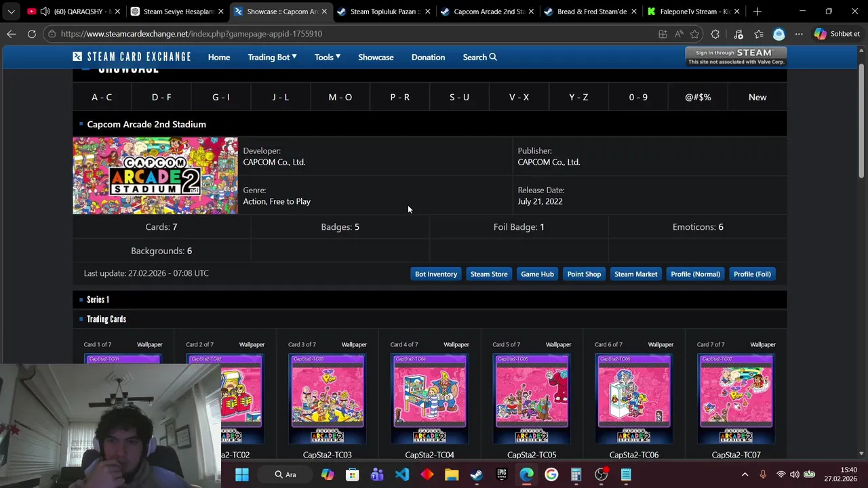868x488 pixels.
Task: Open the Steam Store button
Action: coord(489,274)
